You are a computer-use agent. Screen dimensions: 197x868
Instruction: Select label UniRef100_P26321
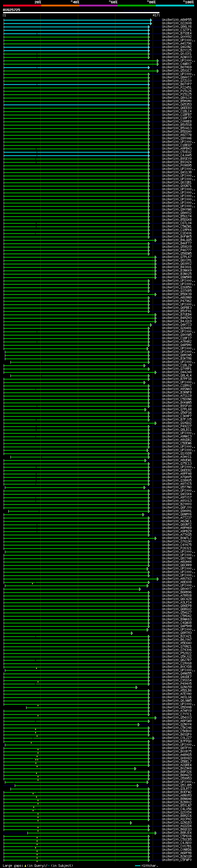pyautogui.click(x=177, y=549)
